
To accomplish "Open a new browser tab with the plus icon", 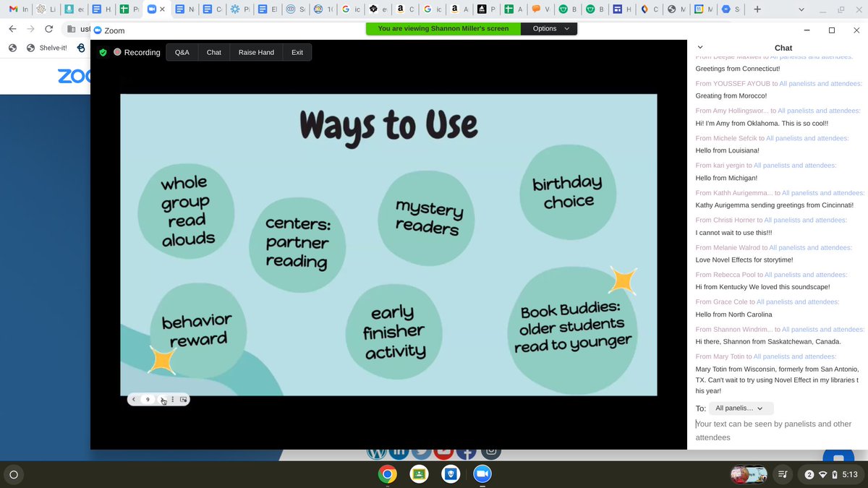I will (x=757, y=10).
